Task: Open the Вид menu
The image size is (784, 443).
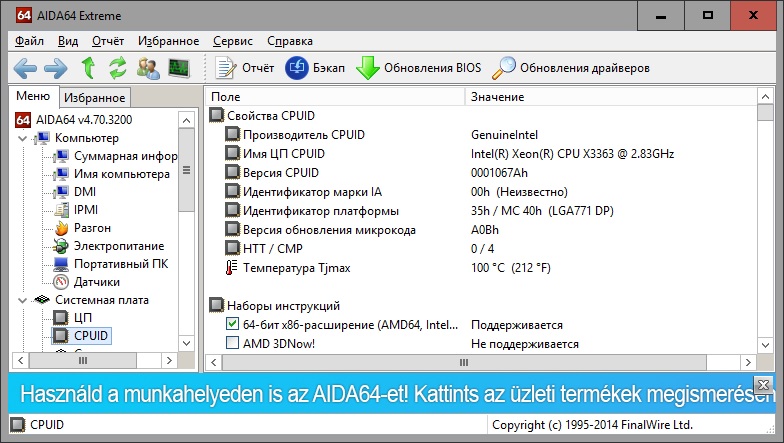Action: point(68,41)
